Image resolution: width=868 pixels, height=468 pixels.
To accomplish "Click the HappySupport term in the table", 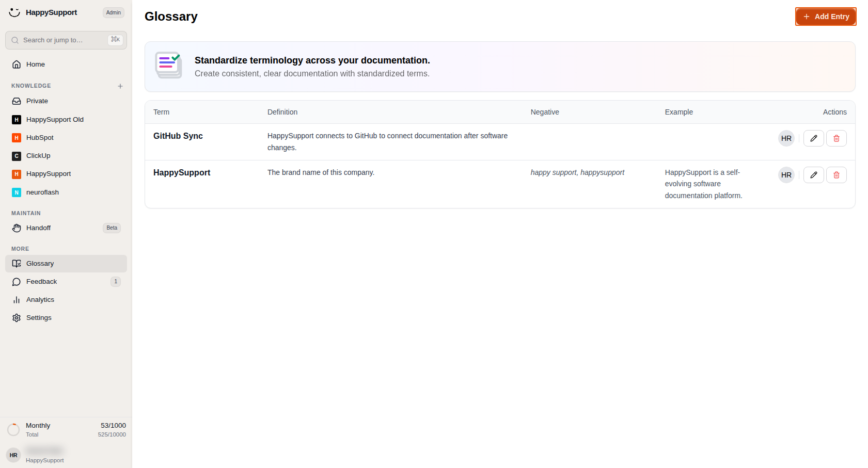I will 182,173.
